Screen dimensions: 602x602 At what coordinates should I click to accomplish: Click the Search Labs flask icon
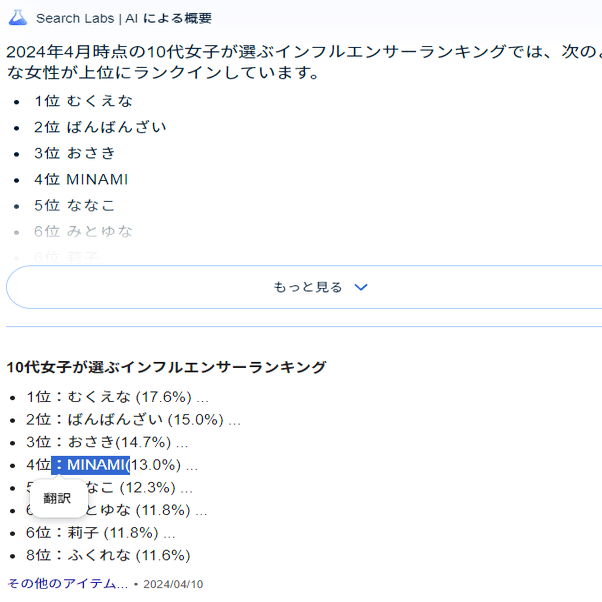(x=18, y=18)
